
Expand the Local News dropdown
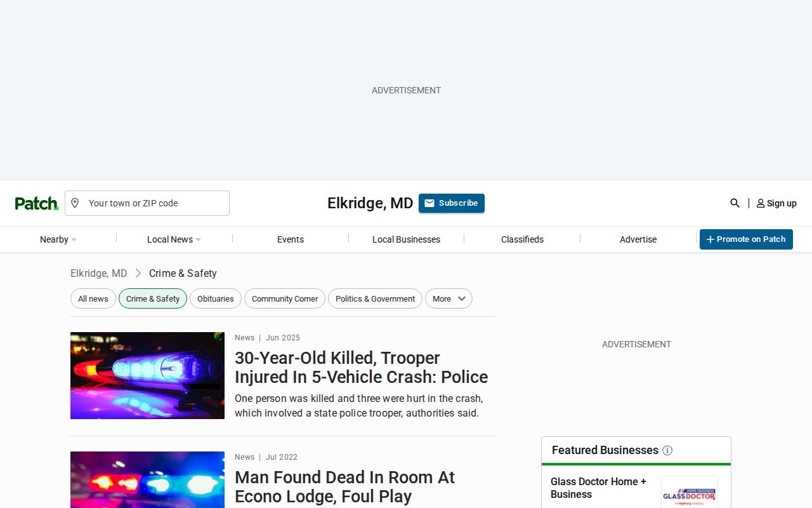tap(174, 239)
